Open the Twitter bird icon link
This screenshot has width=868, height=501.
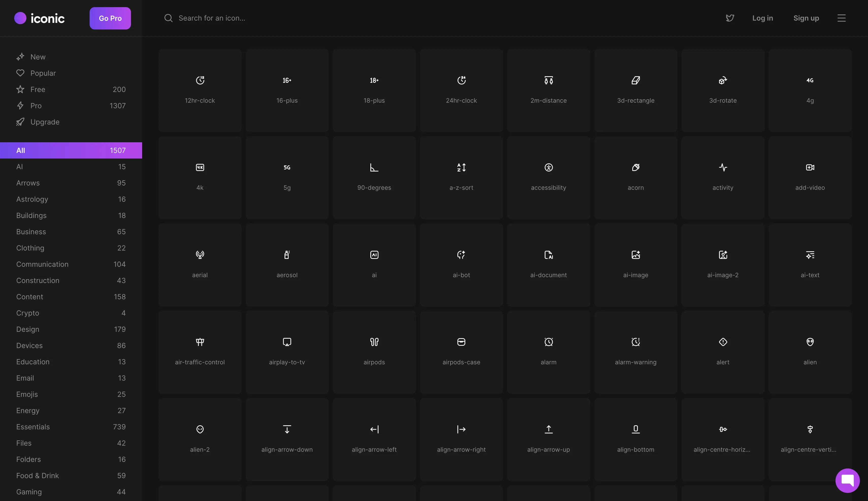click(730, 18)
